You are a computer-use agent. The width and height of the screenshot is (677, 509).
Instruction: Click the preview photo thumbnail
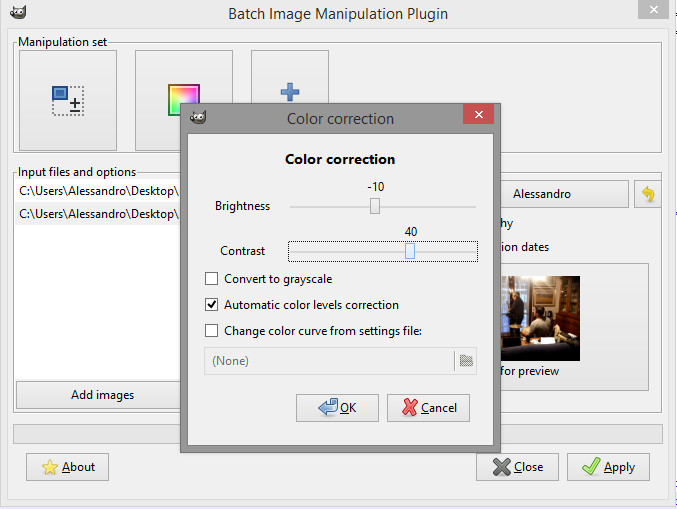[540, 318]
